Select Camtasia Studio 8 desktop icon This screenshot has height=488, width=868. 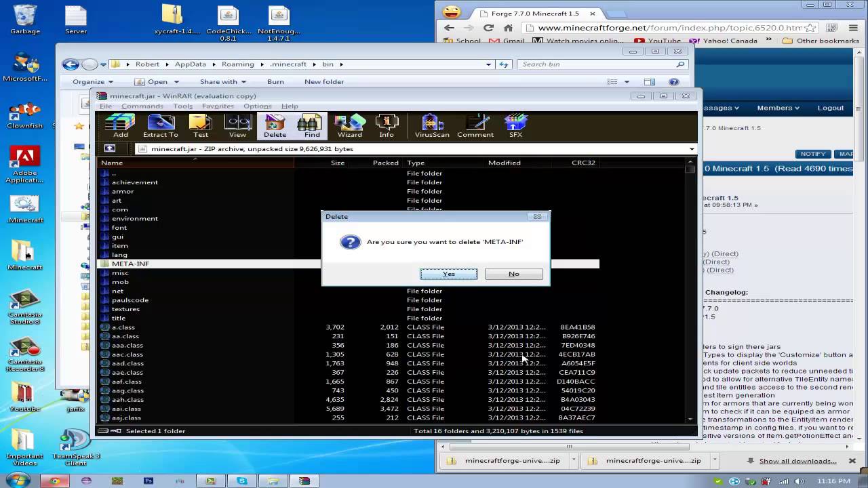(25, 307)
